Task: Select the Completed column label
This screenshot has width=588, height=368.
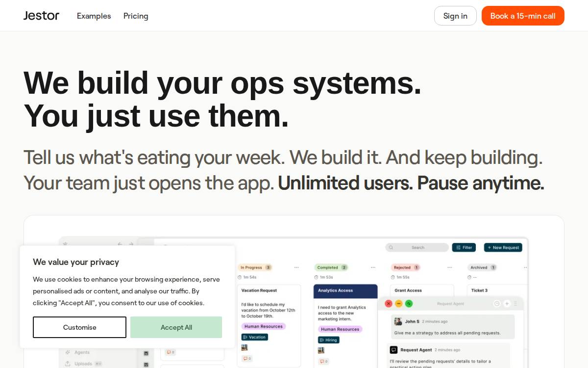Action: pos(331,267)
